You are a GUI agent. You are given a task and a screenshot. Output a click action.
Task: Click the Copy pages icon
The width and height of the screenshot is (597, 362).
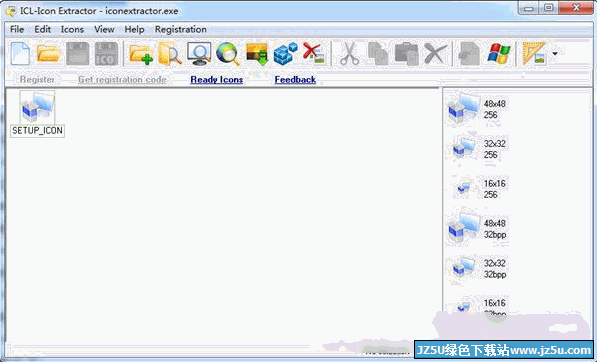click(x=378, y=54)
